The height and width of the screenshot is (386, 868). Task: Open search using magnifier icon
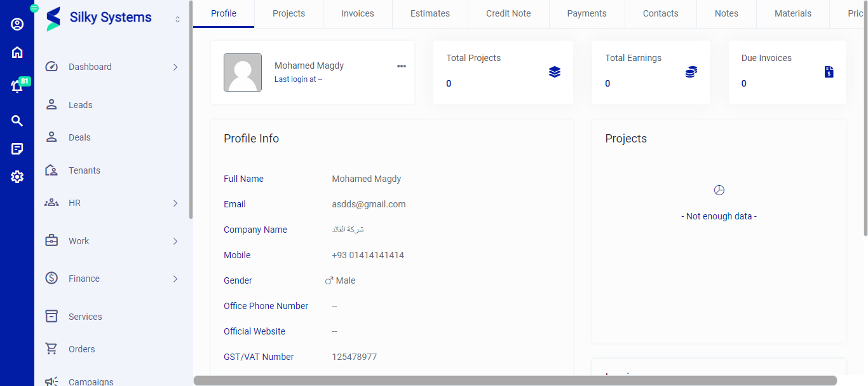pyautogui.click(x=17, y=121)
